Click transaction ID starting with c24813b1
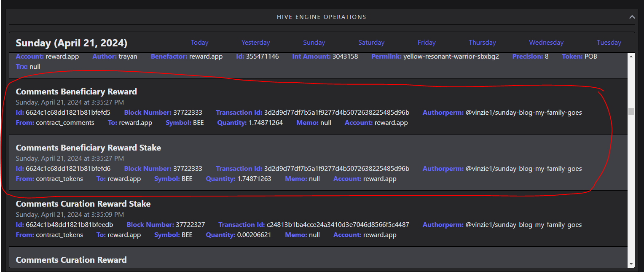The image size is (644, 272). 338,225
